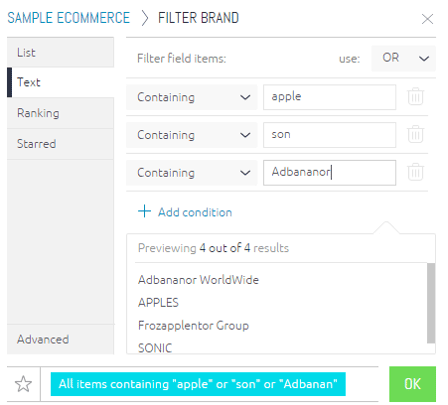Screen dimensions: 448x405
Task: Go to the Advanced section
Action: tap(60, 339)
